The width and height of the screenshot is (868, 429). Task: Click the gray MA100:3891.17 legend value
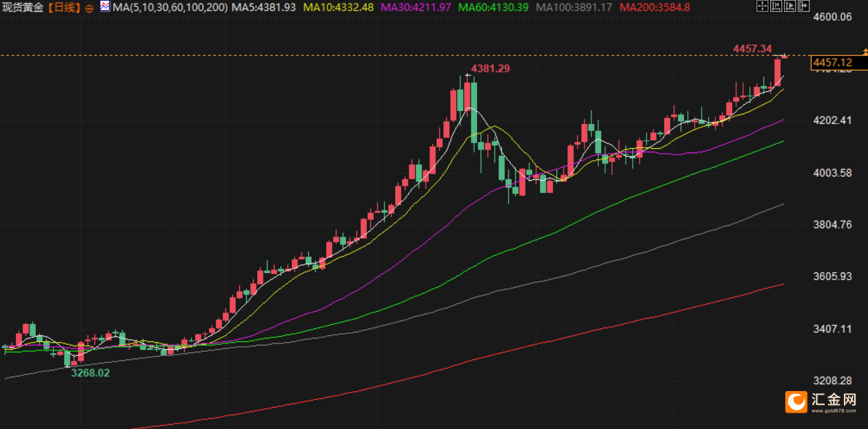click(x=574, y=8)
